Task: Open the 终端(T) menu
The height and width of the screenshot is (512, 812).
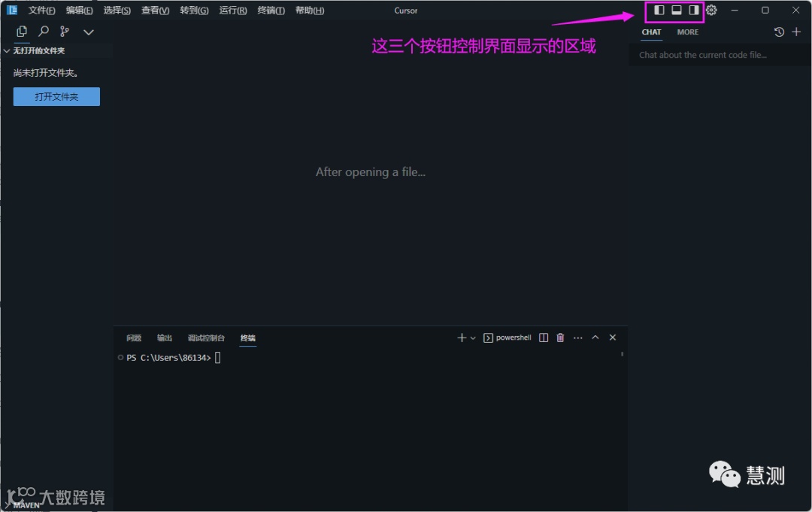Action: (271, 11)
